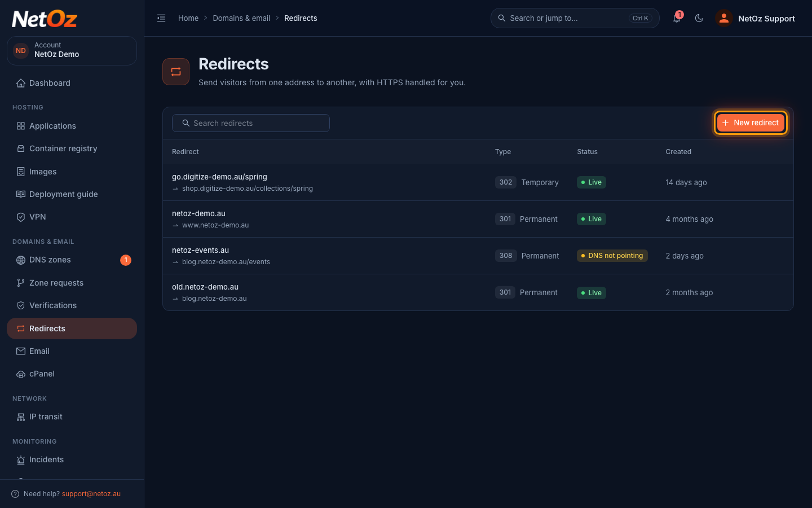Click the New redirect button
812x508 pixels.
pyautogui.click(x=751, y=122)
